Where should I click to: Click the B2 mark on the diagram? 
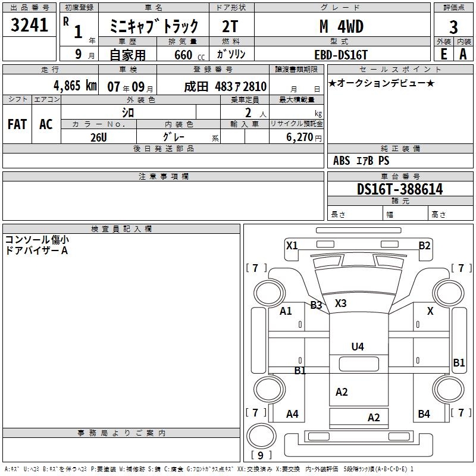point(424,245)
